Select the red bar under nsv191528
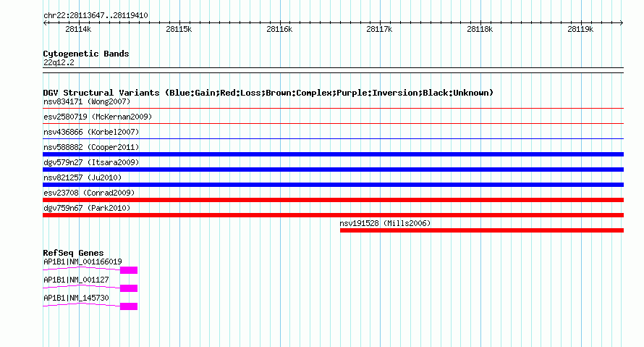The image size is (644, 347). tap(482, 230)
